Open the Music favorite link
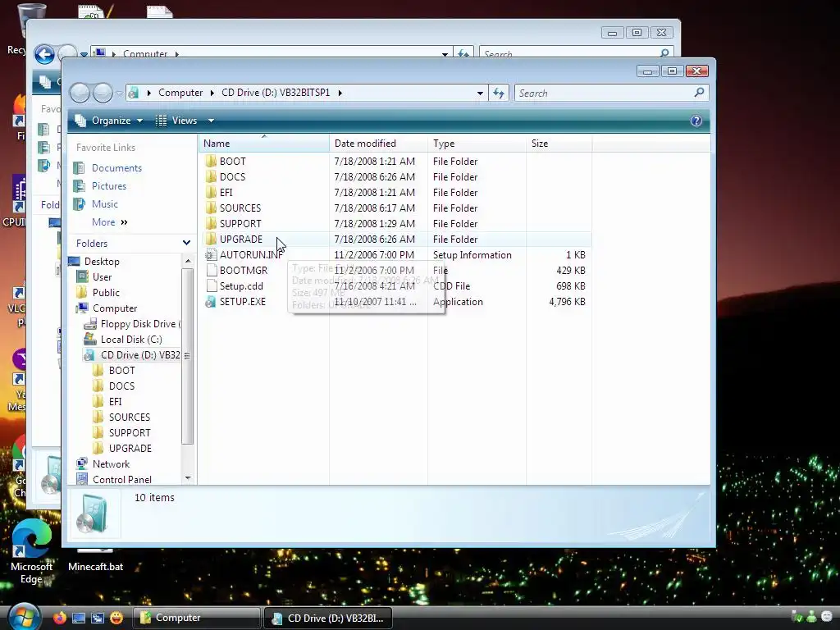The image size is (840, 630). click(x=104, y=204)
